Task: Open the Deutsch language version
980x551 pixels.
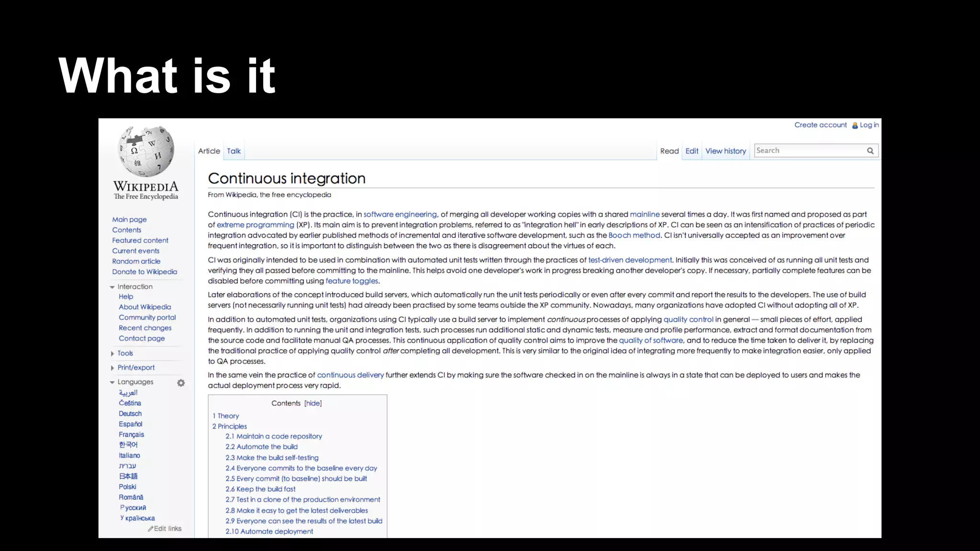Action: point(130,414)
